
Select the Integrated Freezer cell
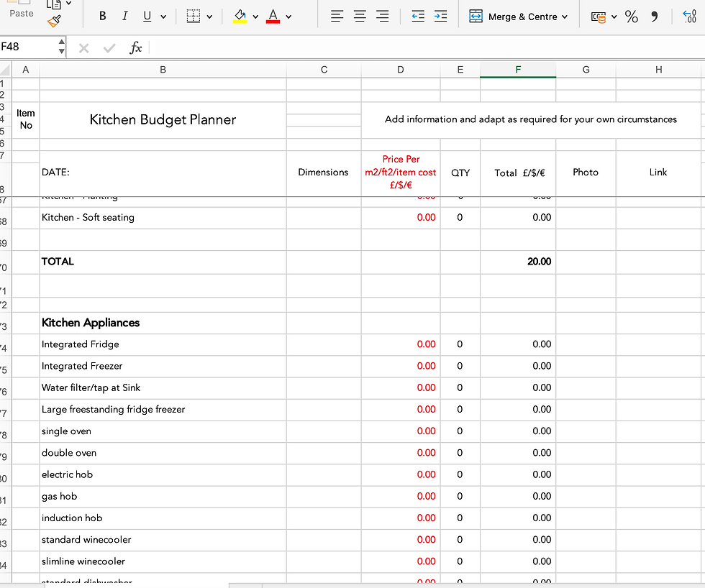click(x=163, y=366)
